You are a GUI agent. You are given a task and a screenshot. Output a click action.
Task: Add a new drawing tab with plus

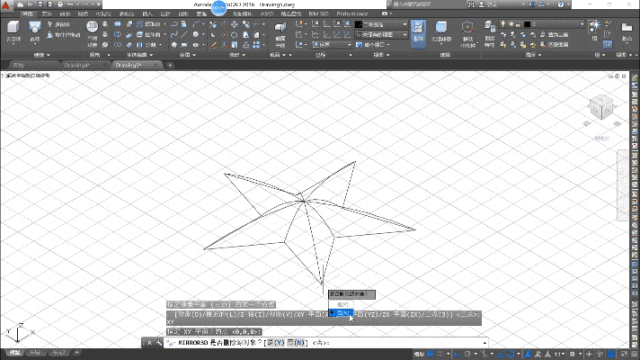(x=170, y=65)
